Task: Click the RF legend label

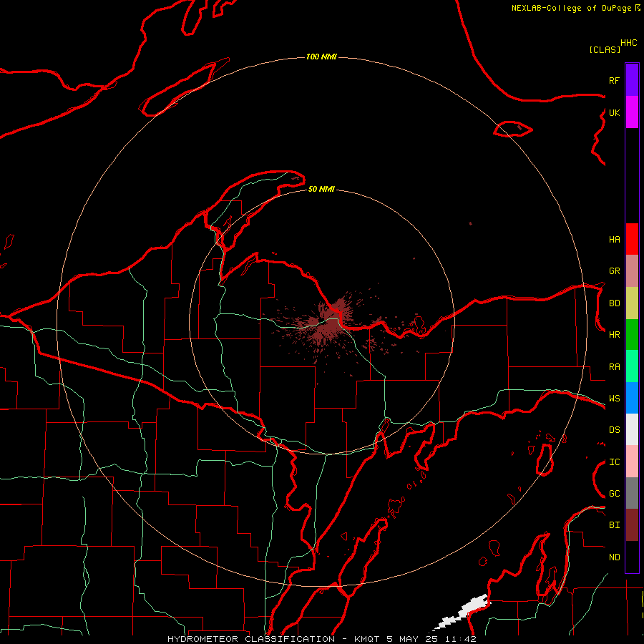Action: point(614,80)
